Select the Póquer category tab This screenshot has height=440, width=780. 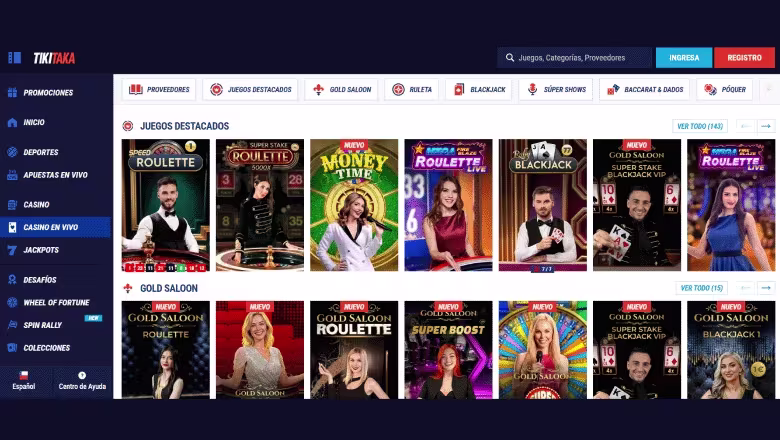pos(725,89)
